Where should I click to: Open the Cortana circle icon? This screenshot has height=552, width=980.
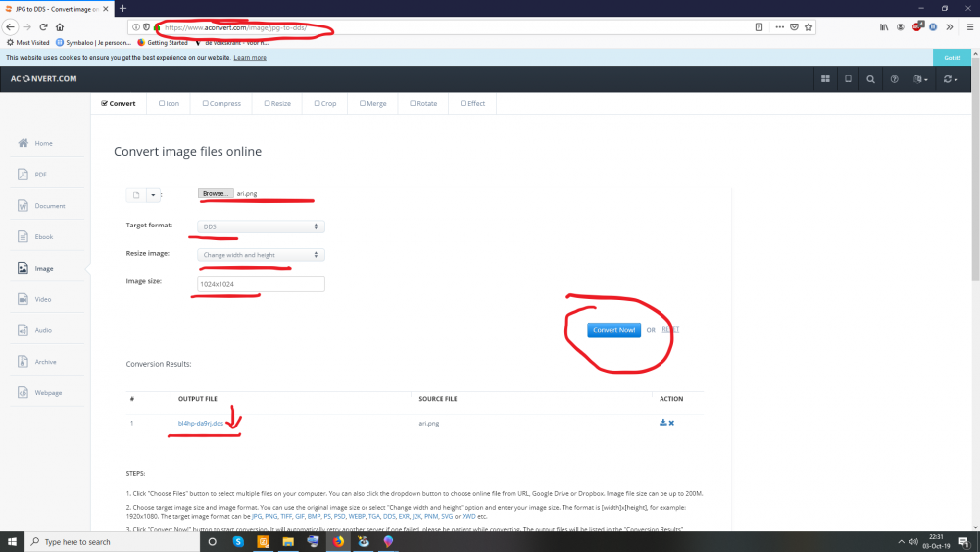213,542
